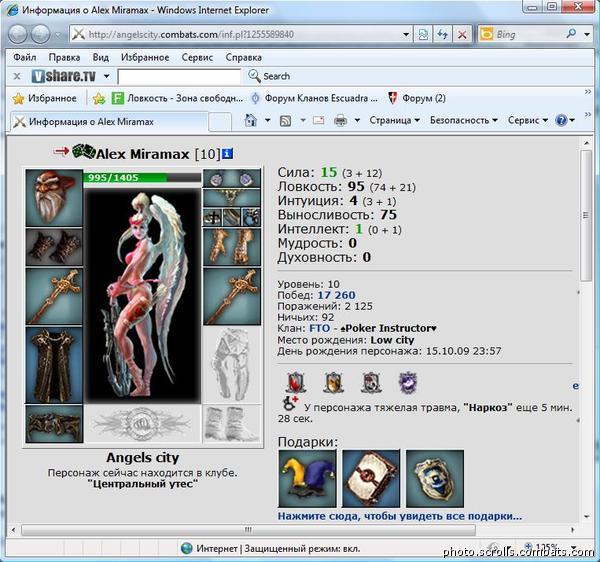Click the 17 260 victories link
600x562 pixels.
coord(336,295)
